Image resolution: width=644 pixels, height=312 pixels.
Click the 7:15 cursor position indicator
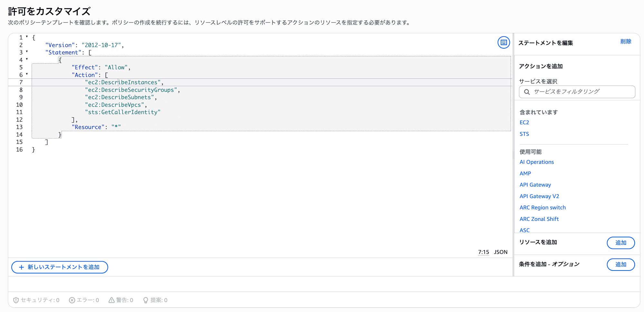click(483, 252)
